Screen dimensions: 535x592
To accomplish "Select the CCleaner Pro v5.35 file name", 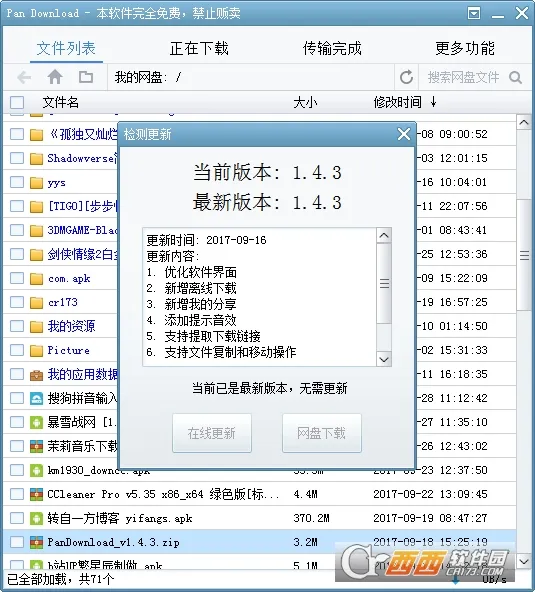I will 163,494.
